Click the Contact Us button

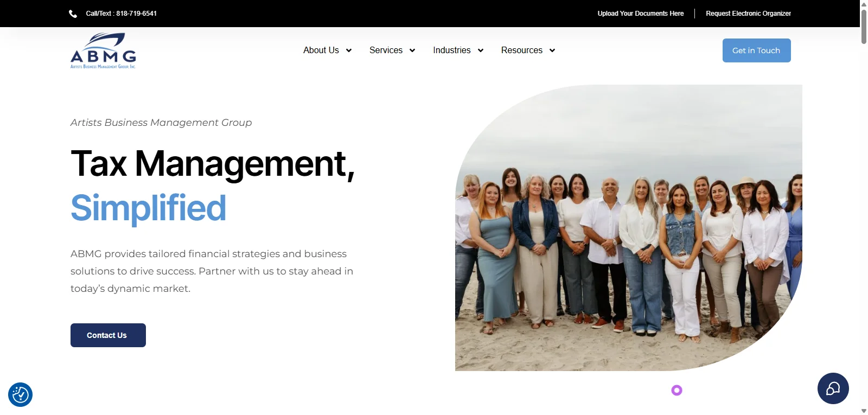click(x=108, y=335)
